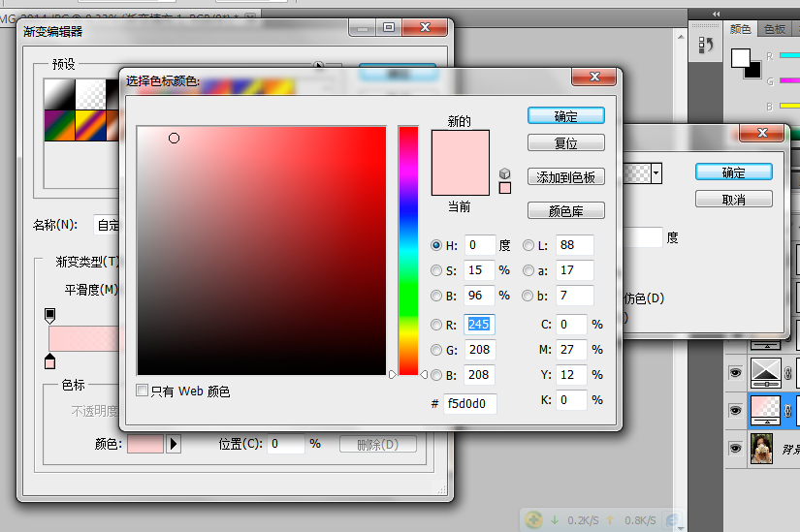Image resolution: width=800 pixels, height=532 pixels.
Task: Open the color stop arrow menu
Action: coord(174,444)
